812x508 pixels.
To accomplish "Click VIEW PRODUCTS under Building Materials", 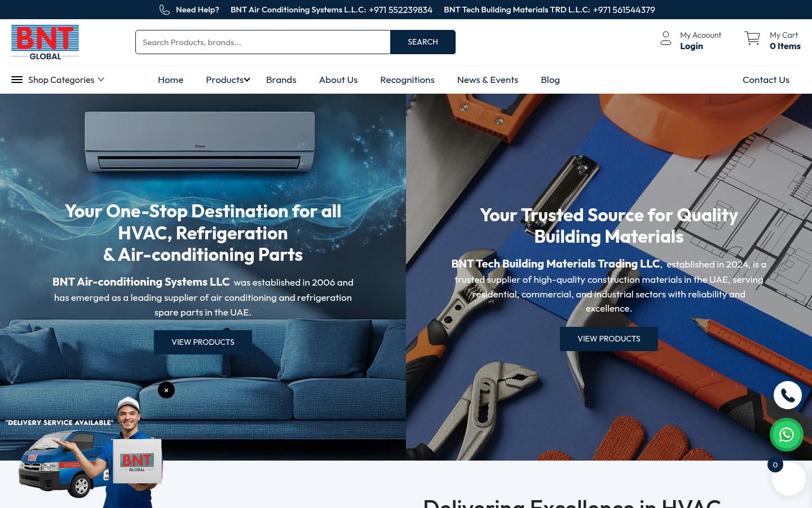I will point(609,339).
